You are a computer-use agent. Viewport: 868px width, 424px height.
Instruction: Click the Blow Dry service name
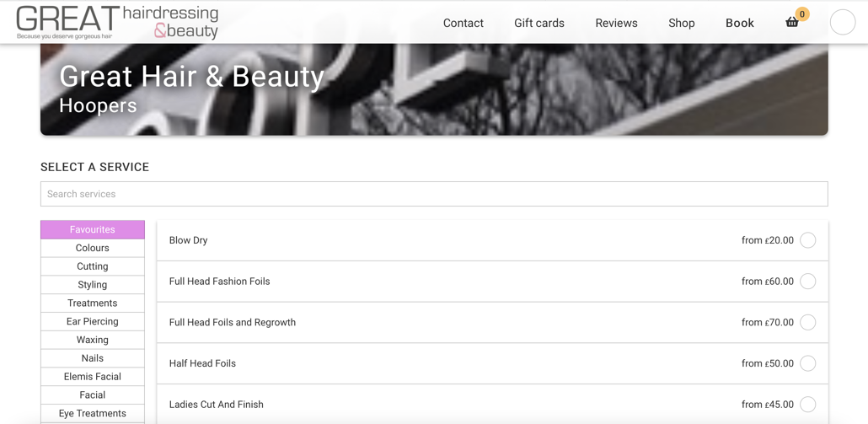188,240
